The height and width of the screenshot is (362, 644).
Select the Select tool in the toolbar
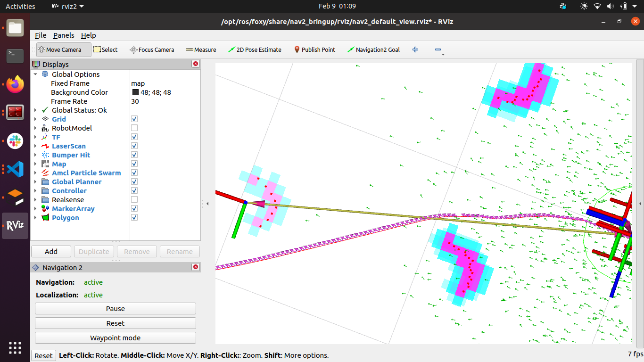[x=106, y=49]
